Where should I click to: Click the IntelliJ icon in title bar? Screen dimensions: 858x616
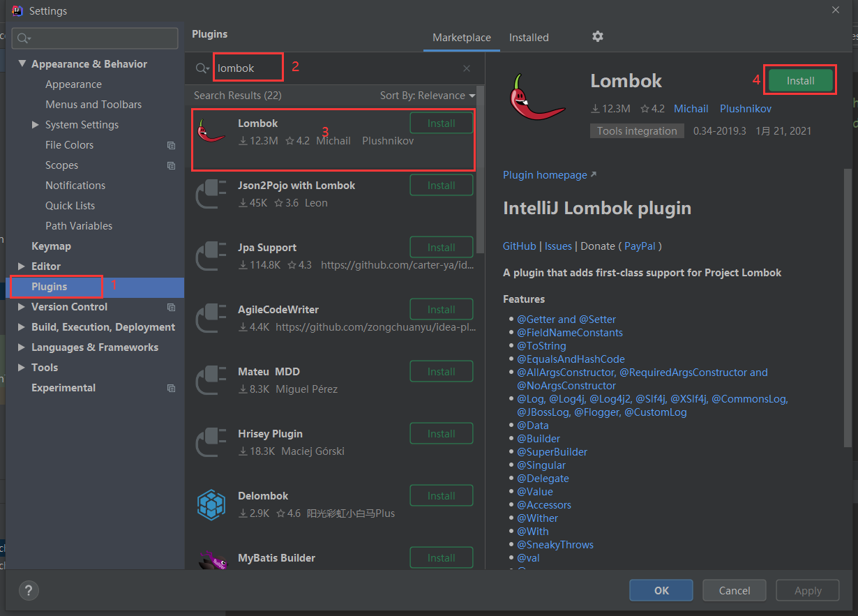point(17,10)
